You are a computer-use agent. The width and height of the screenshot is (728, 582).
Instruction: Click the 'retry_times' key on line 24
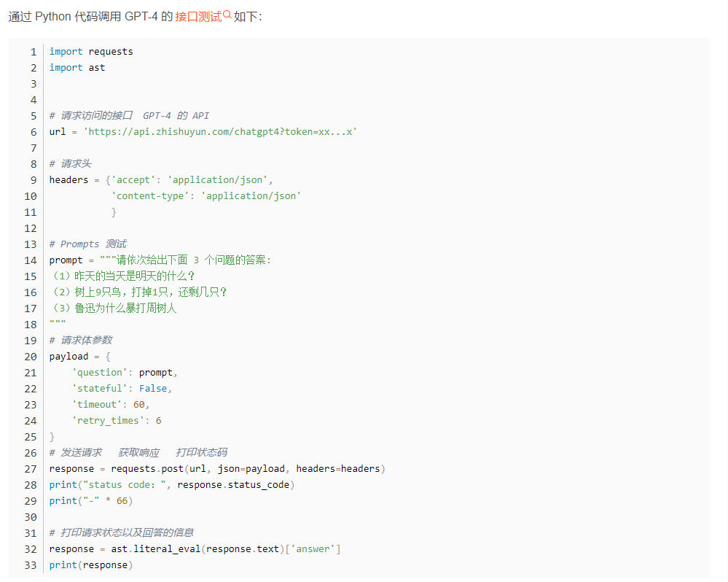coord(108,421)
